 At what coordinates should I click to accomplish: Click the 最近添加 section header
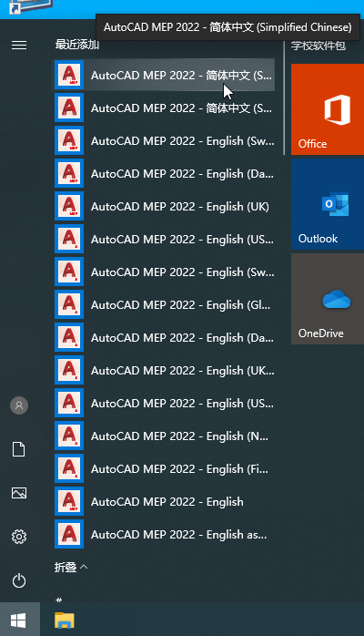click(x=77, y=45)
